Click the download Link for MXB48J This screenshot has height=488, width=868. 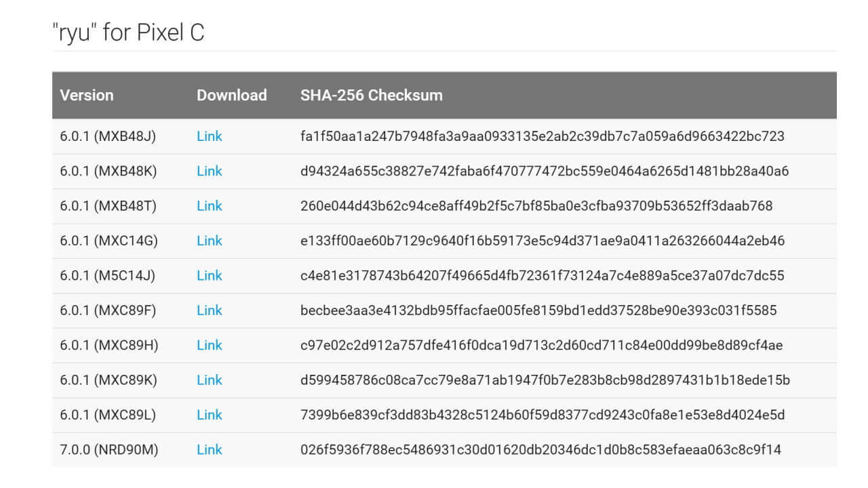209,136
